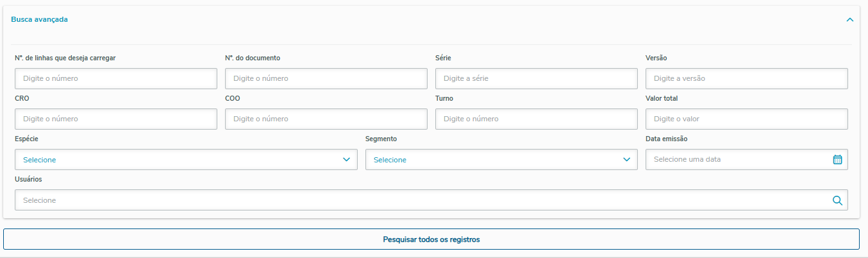This screenshot has width=868, height=258.
Task: Click the Espécie dropdown arrow
Action: click(x=347, y=160)
